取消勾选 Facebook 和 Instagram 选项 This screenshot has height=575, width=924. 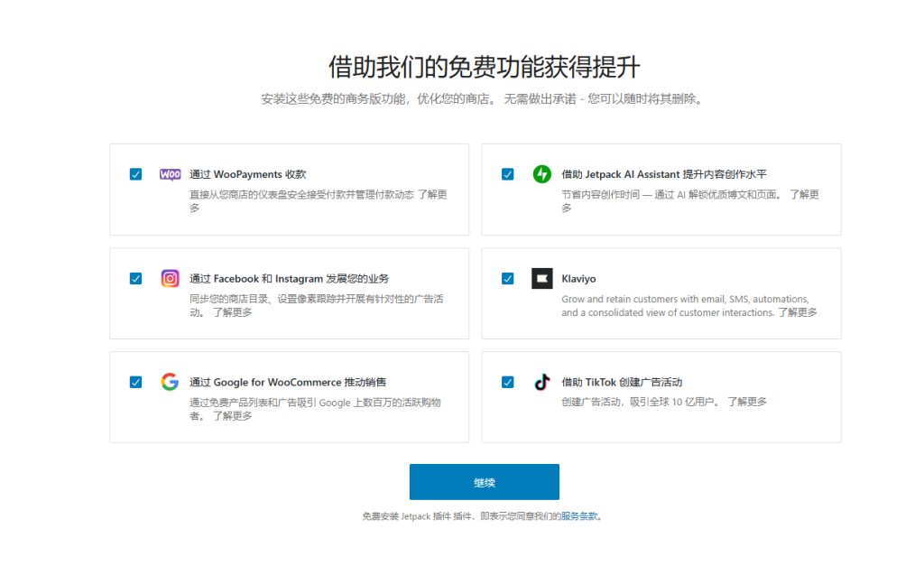coord(135,278)
